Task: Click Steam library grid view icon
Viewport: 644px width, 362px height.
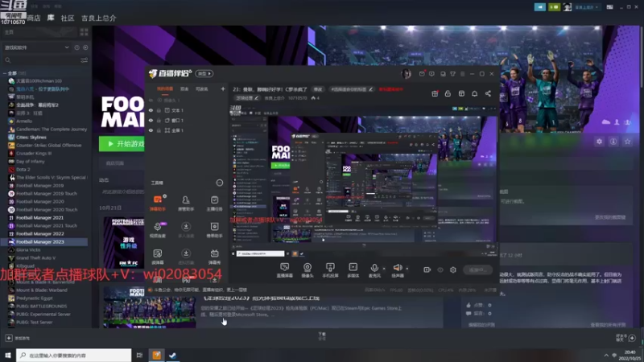Action: click(x=85, y=31)
